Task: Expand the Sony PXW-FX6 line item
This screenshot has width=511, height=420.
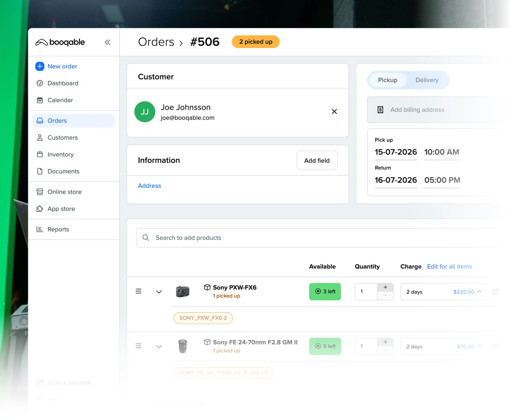Action: click(x=159, y=292)
